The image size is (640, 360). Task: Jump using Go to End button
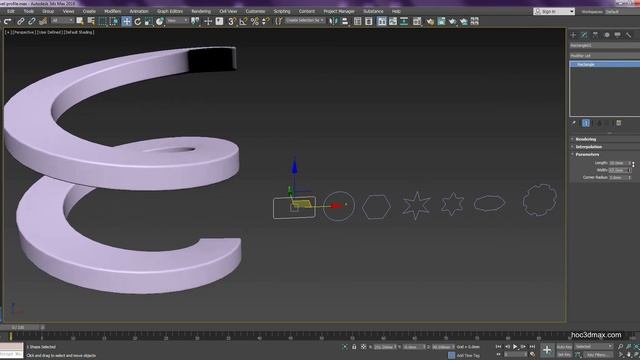click(x=532, y=347)
